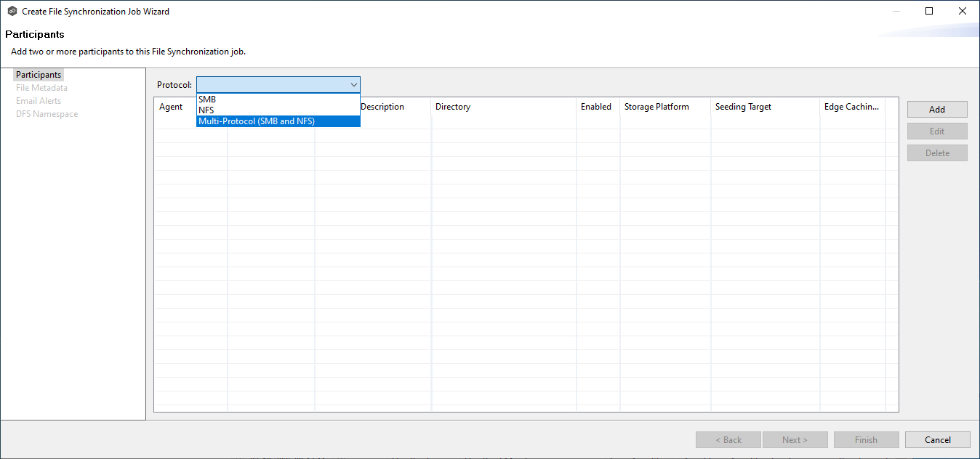This screenshot has height=459, width=980.
Task: Click the wizard application icon in title bar
Action: click(x=12, y=12)
